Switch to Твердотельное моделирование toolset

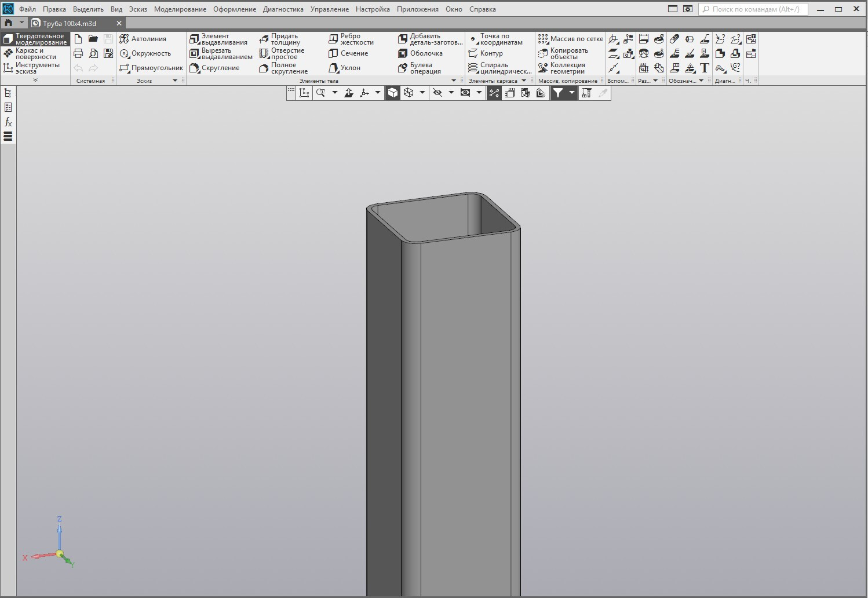(x=35, y=39)
